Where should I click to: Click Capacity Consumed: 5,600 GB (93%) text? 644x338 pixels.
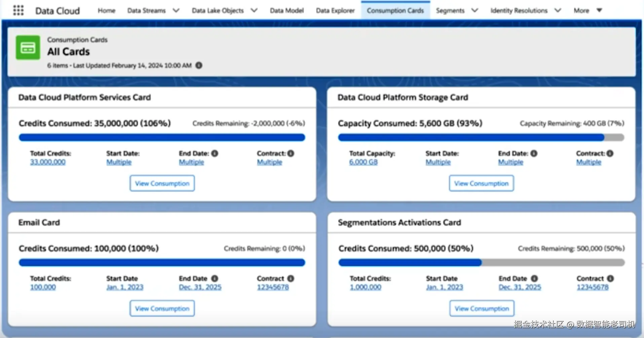pyautogui.click(x=410, y=123)
